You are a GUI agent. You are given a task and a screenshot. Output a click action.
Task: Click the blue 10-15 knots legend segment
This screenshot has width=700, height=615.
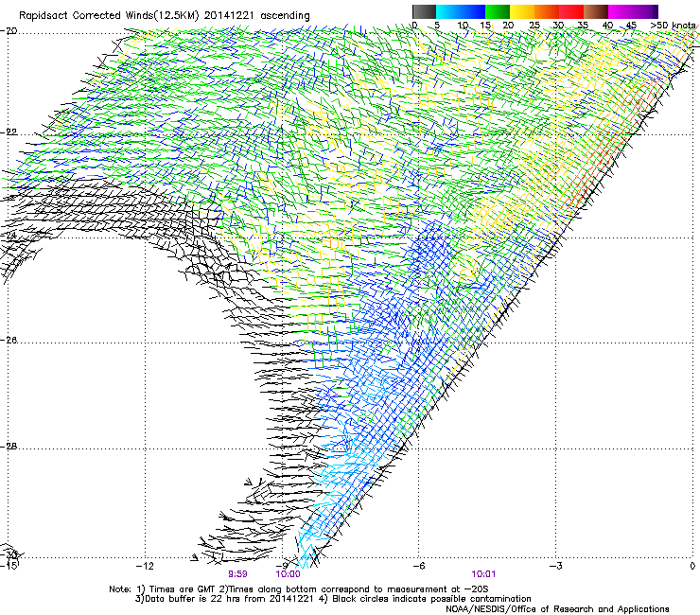(473, 11)
